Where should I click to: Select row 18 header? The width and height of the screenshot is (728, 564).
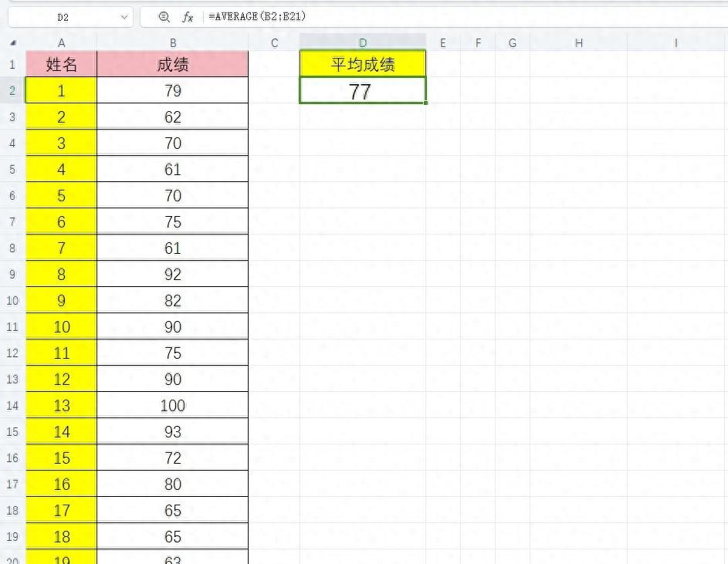12,510
